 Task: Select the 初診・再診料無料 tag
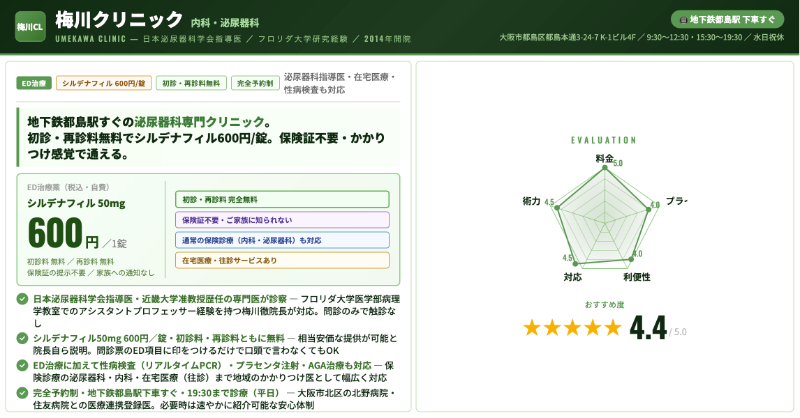[x=191, y=83]
